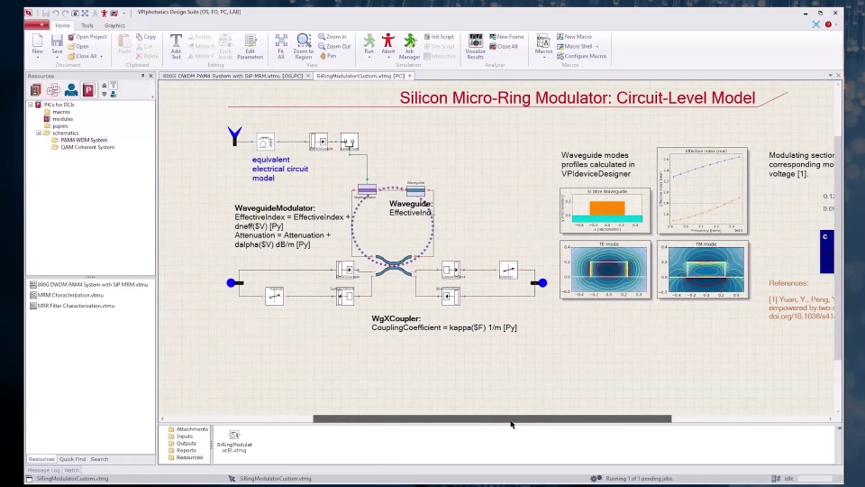865x487 pixels.
Task: Open the Edit Parameters tool
Action: (x=250, y=44)
